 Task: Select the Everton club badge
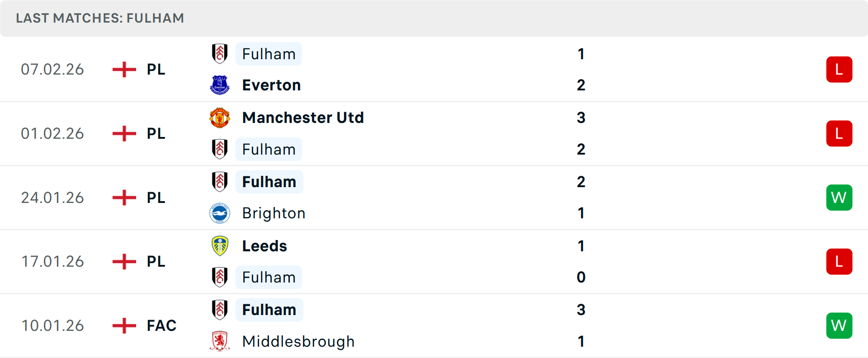pyautogui.click(x=220, y=85)
